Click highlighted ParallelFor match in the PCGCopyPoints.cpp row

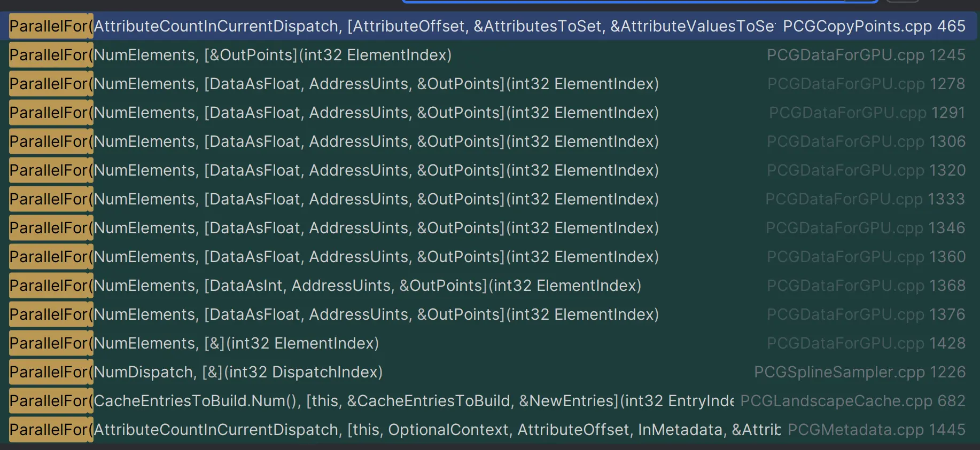[51, 26]
